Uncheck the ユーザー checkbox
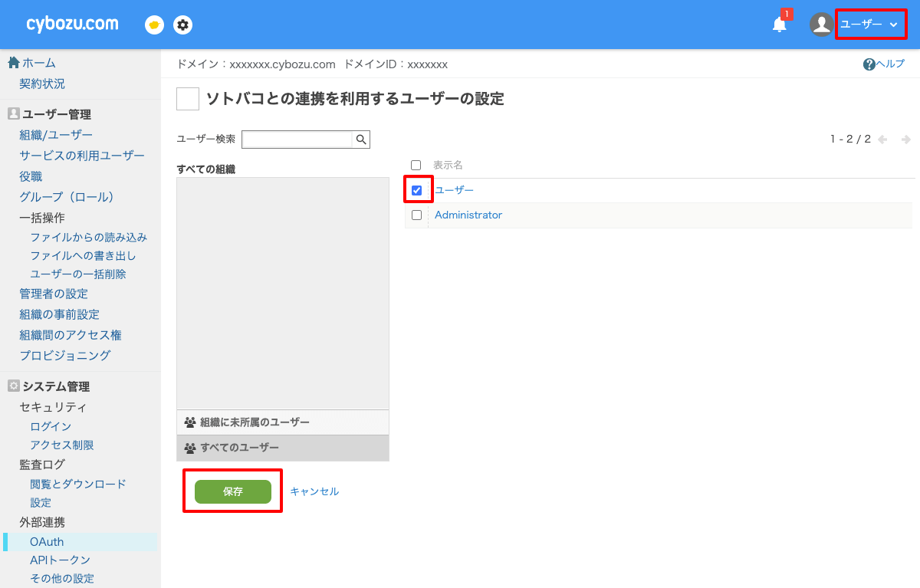Viewport: 920px width, 588px height. [x=416, y=189]
